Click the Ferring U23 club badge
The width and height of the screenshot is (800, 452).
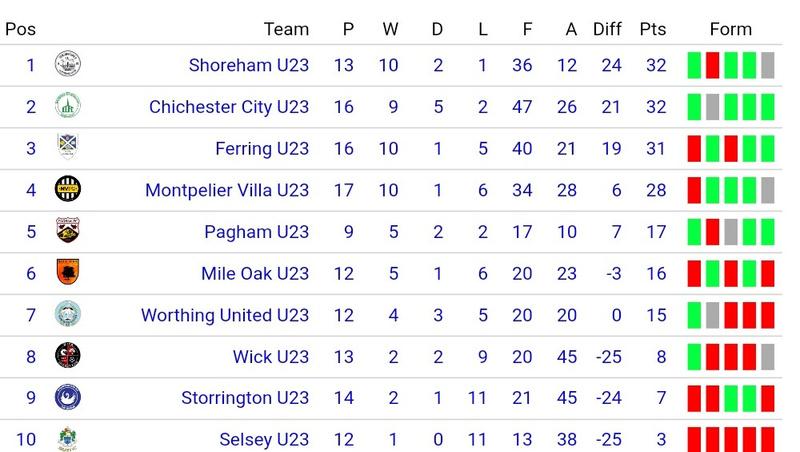click(x=68, y=148)
